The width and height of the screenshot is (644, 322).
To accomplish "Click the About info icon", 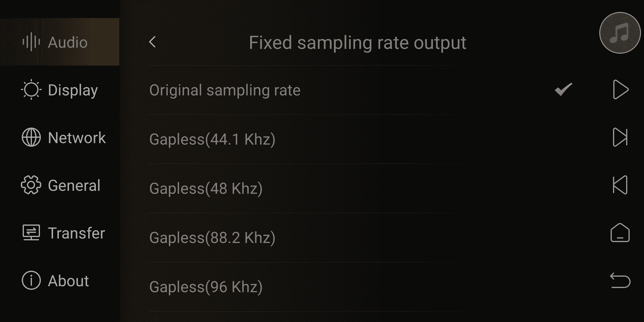I will coord(31,281).
